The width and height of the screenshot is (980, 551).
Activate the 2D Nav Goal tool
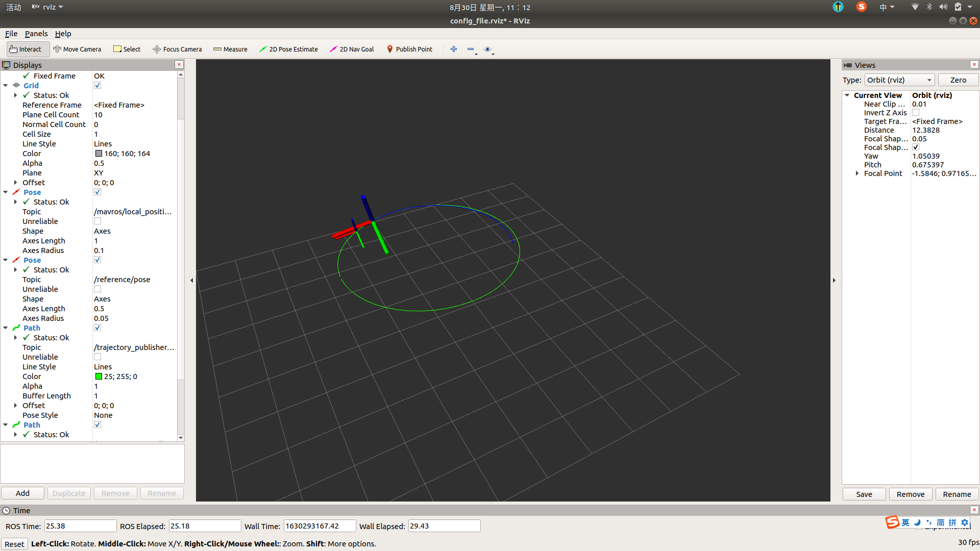click(352, 49)
